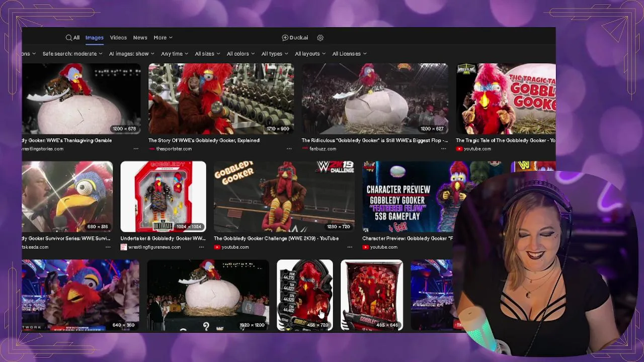Viewport: 644px width, 362px height.
Task: Open the 640 × 360 Gooker closeup thumbnail
Action: click(80, 295)
